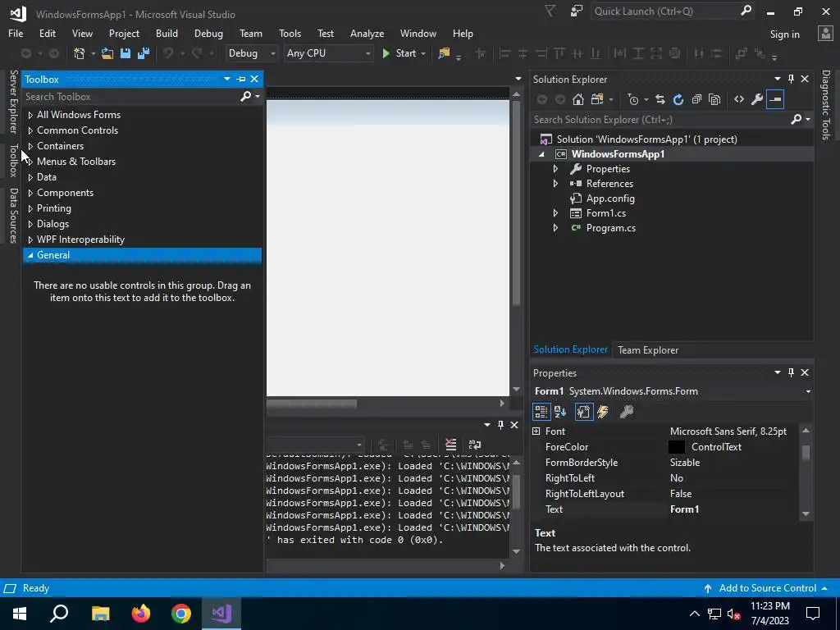This screenshot has width=840, height=630.
Task: Click the Search Toolbox input field
Action: [x=131, y=97]
